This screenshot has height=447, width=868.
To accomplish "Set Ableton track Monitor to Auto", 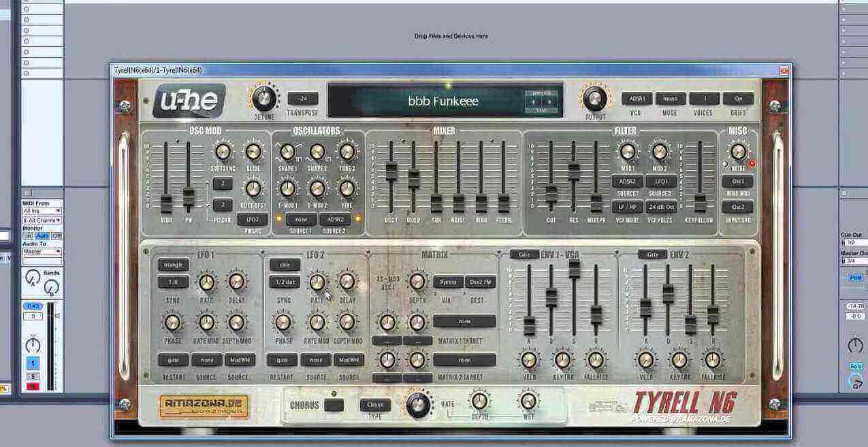I will pos(42,235).
